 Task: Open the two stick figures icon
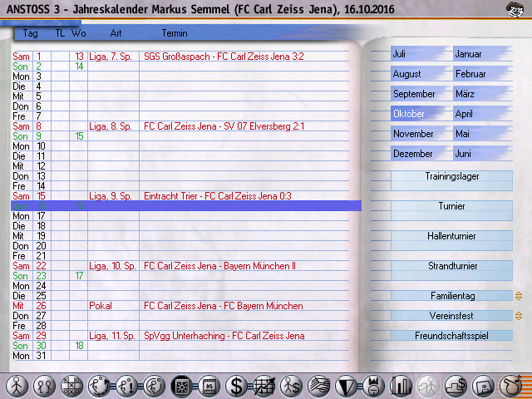click(44, 386)
